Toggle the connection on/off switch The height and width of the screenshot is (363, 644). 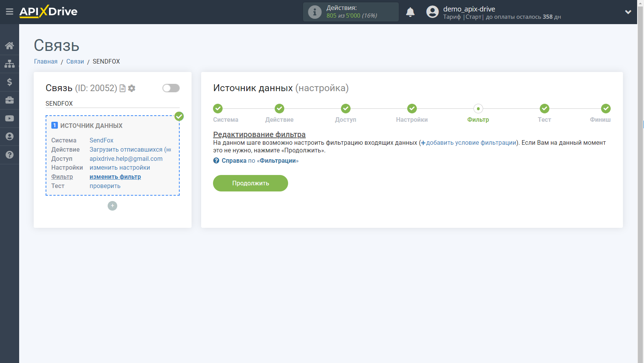tap(171, 88)
